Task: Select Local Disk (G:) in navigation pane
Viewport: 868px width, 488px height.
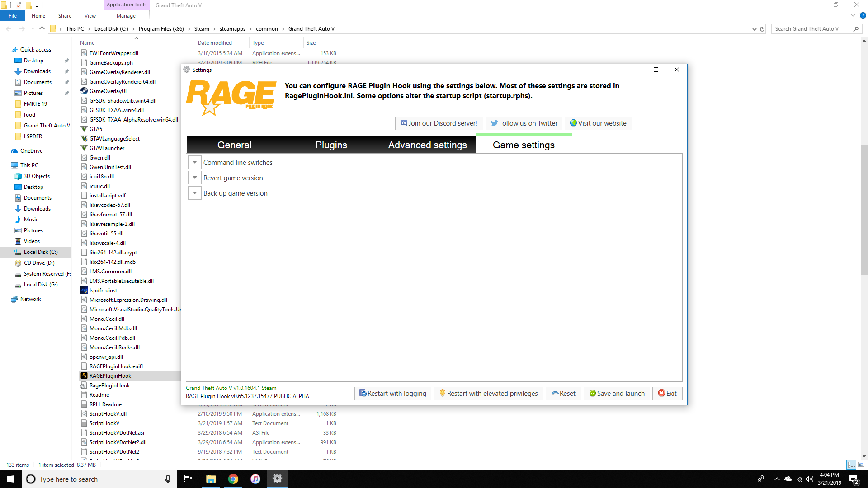Action: tap(41, 285)
